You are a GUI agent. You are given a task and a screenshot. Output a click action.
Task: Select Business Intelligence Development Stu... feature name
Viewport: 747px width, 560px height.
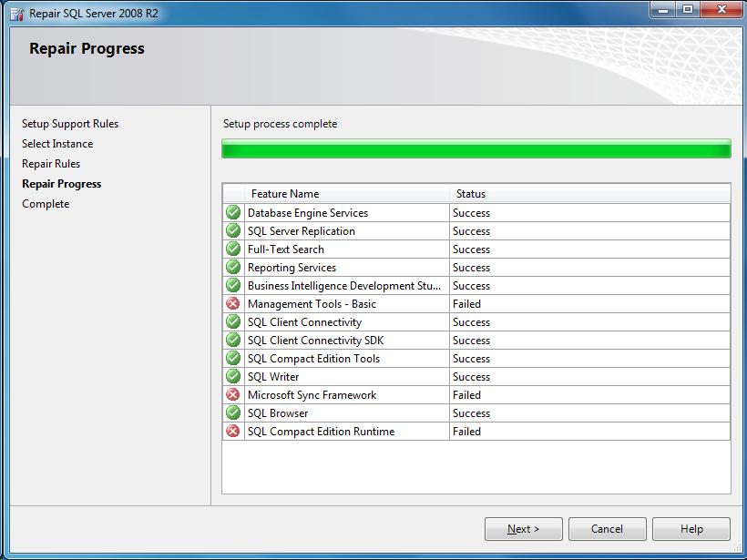[344, 286]
